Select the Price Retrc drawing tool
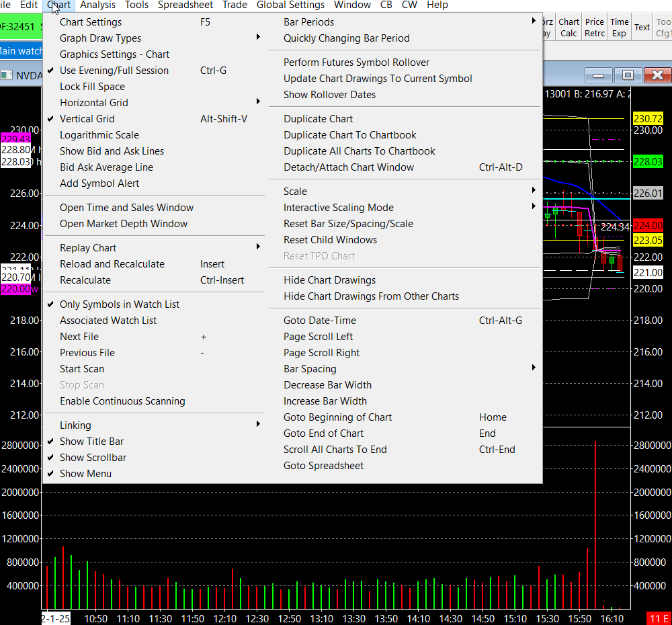 tap(594, 28)
